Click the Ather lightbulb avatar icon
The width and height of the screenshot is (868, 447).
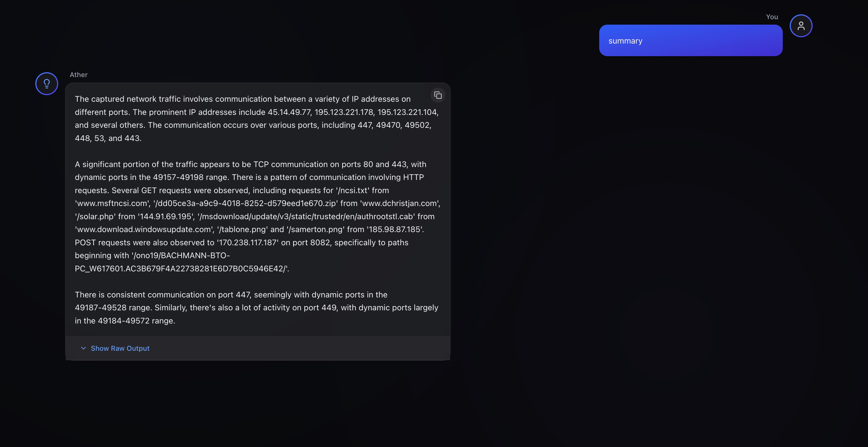click(x=47, y=83)
